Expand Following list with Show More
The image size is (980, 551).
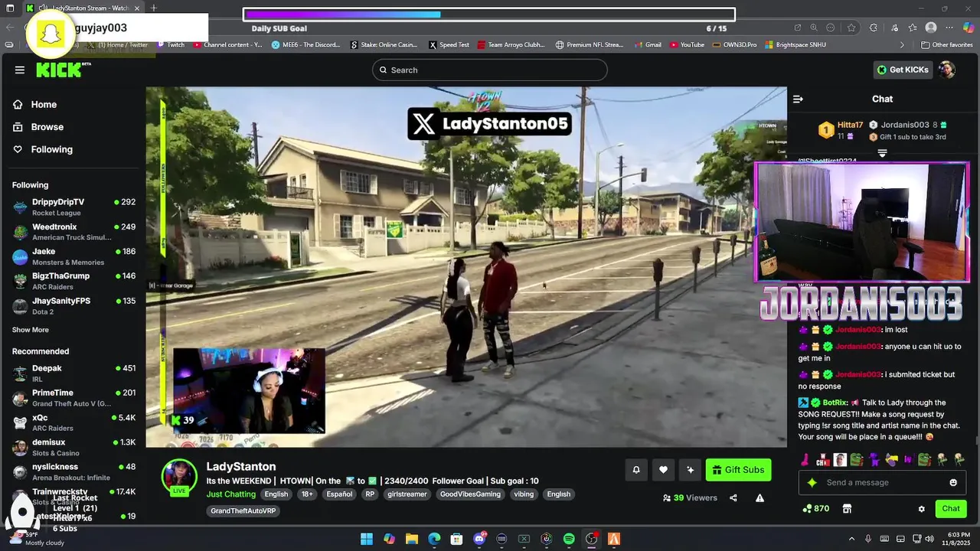(30, 330)
